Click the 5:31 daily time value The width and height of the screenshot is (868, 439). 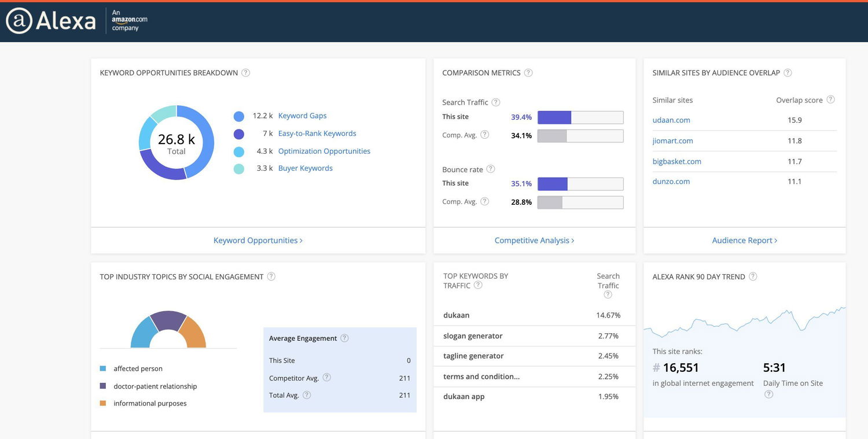774,368
